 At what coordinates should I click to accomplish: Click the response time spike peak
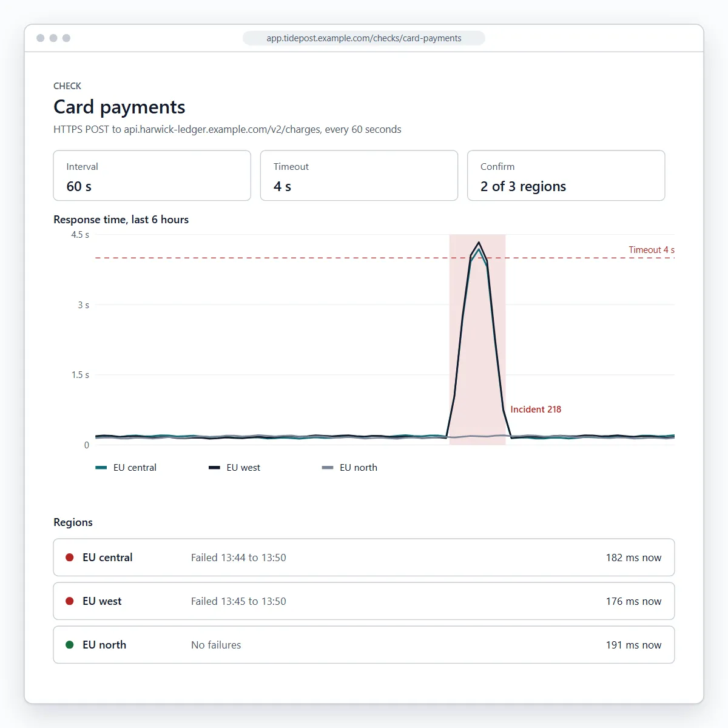(x=479, y=243)
